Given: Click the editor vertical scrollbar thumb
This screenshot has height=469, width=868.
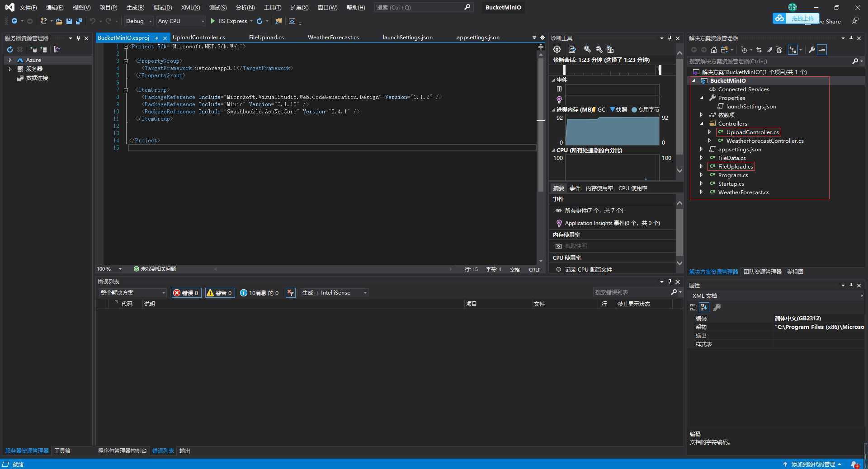Looking at the screenshot, I should [x=541, y=124].
